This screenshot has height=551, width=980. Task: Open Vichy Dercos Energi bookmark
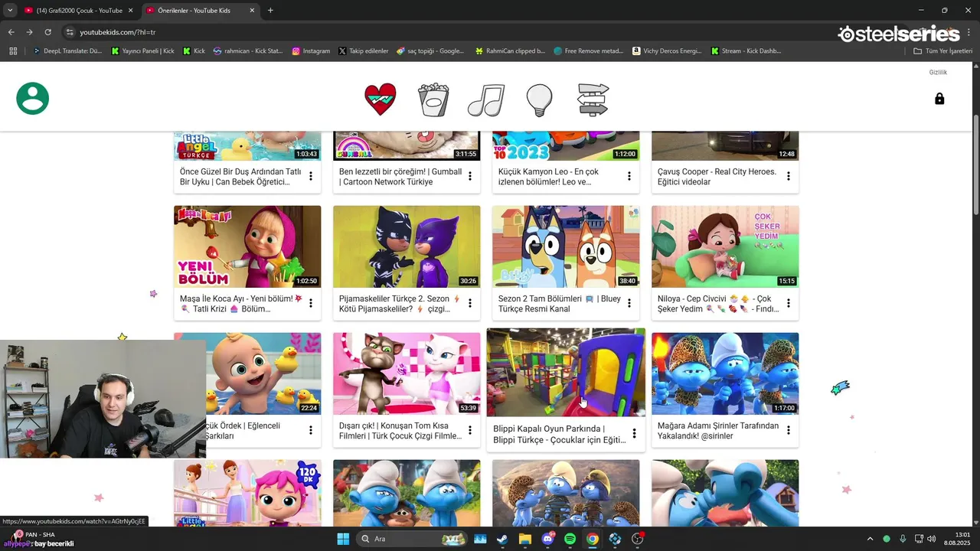point(667,51)
